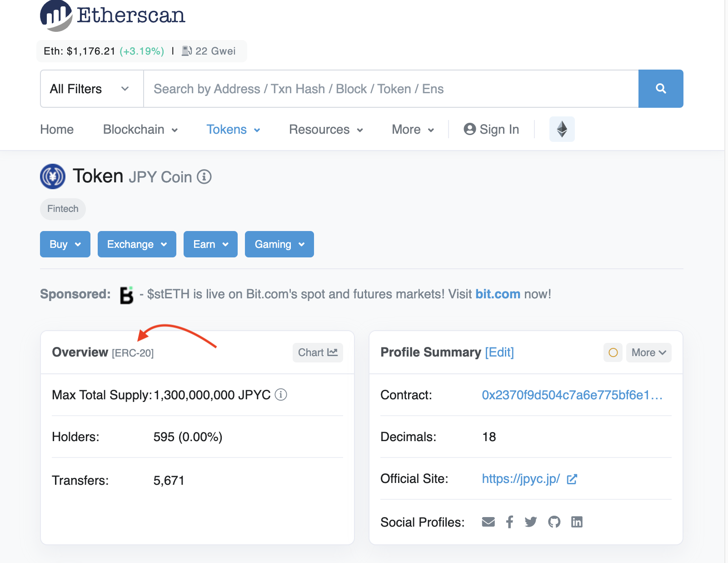The image size is (728, 563).
Task: Click the Profile Summary Edit link
Action: [499, 352]
